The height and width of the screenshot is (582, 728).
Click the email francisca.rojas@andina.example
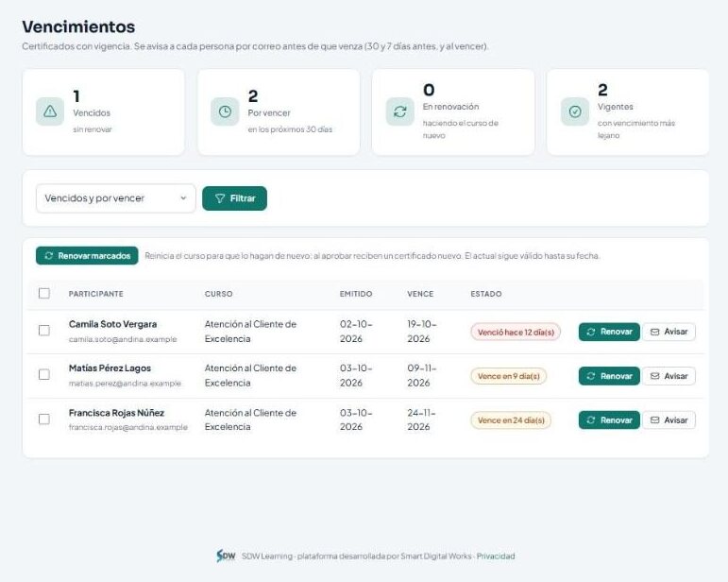(128, 427)
